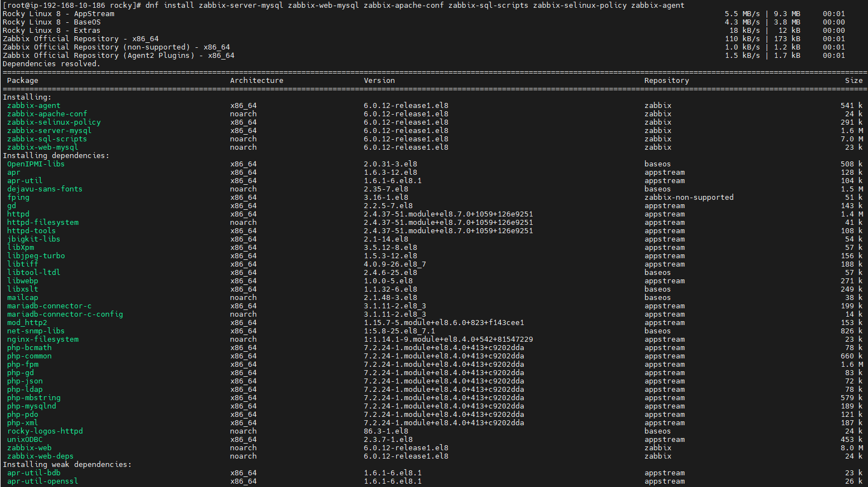Click the zabbix-non-supported repository text

tap(689, 197)
